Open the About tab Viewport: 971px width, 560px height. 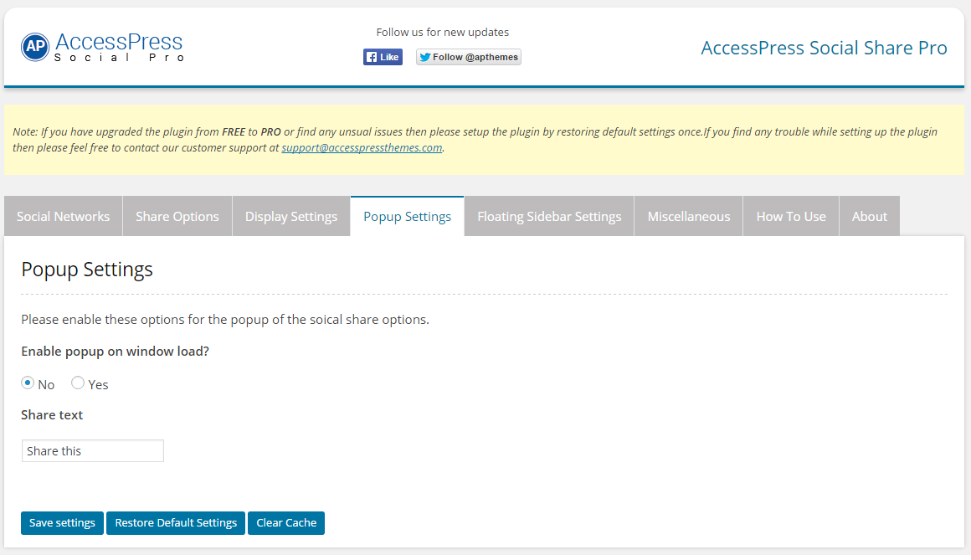point(870,216)
